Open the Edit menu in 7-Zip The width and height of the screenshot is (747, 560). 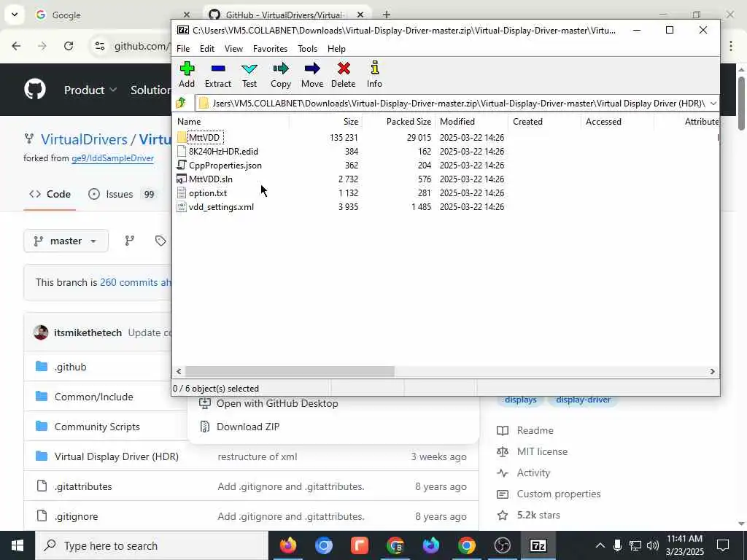(x=206, y=49)
